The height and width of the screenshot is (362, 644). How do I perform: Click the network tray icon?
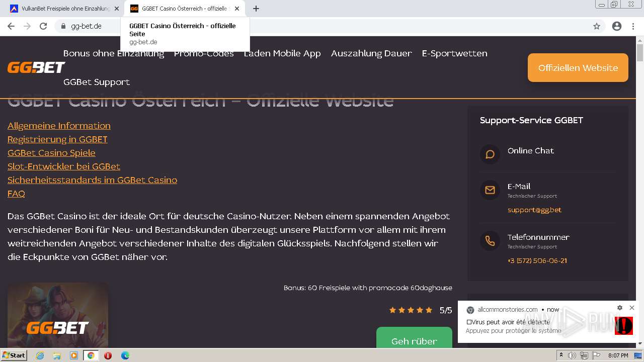tap(584, 355)
